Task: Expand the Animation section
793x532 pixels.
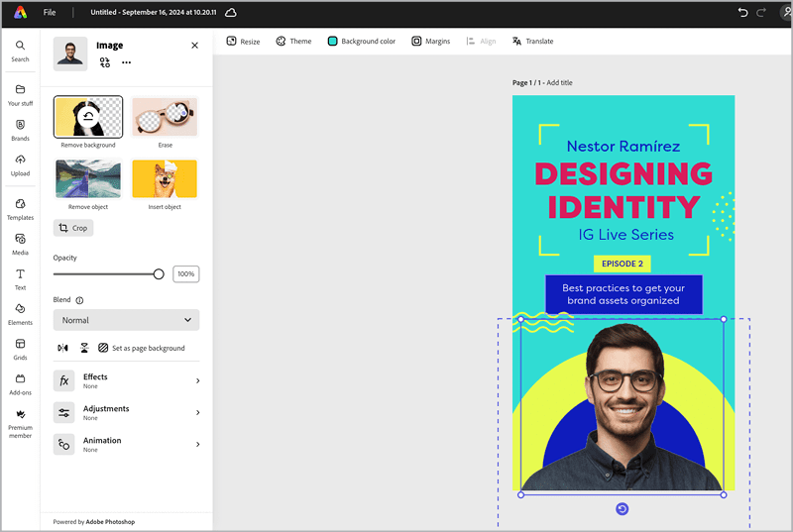Action: [x=126, y=444]
